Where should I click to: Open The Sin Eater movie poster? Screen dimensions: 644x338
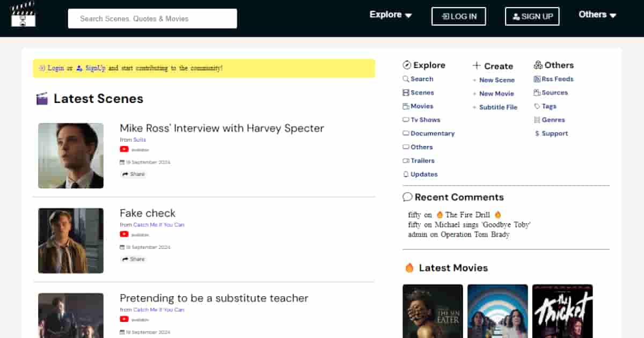point(433,311)
